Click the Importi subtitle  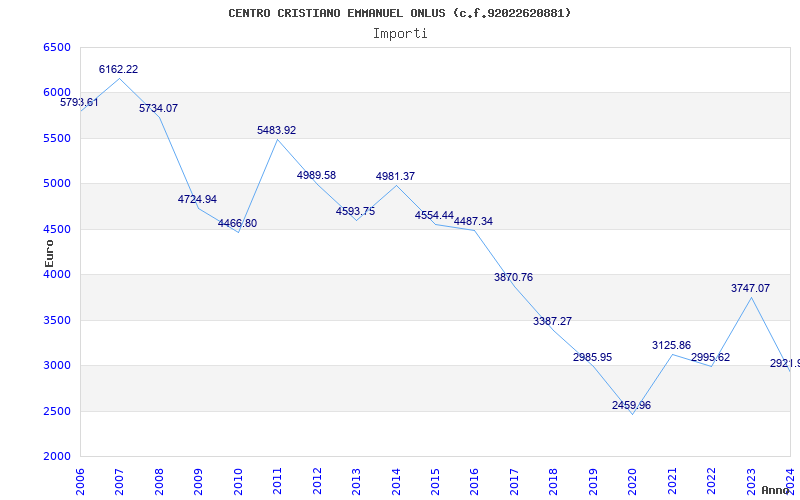pos(400,34)
